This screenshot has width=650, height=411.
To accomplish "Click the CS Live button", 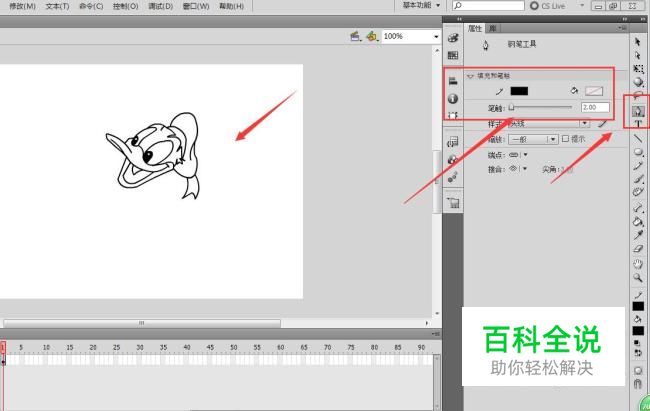I will [x=548, y=6].
